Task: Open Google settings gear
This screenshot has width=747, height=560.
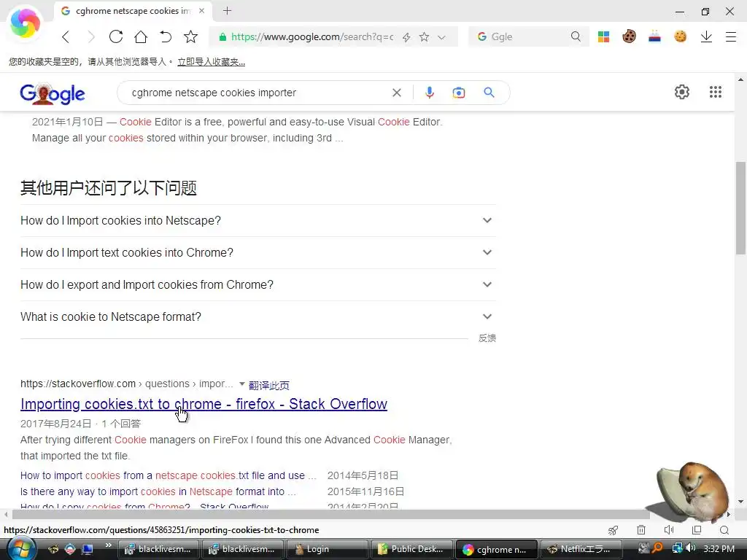Action: click(682, 92)
